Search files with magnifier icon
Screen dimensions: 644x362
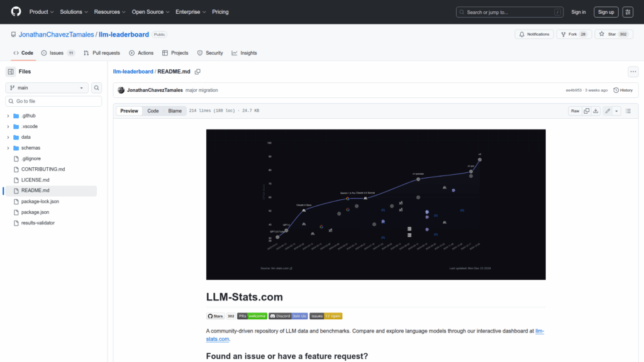97,88
